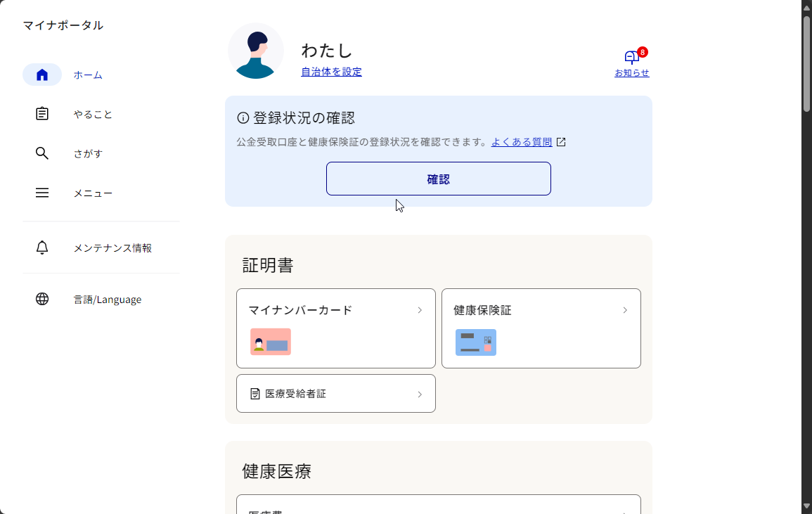Viewport: 812px width, 514px height.
Task: Open メニュー using the hamburger icon
Action: (x=41, y=192)
